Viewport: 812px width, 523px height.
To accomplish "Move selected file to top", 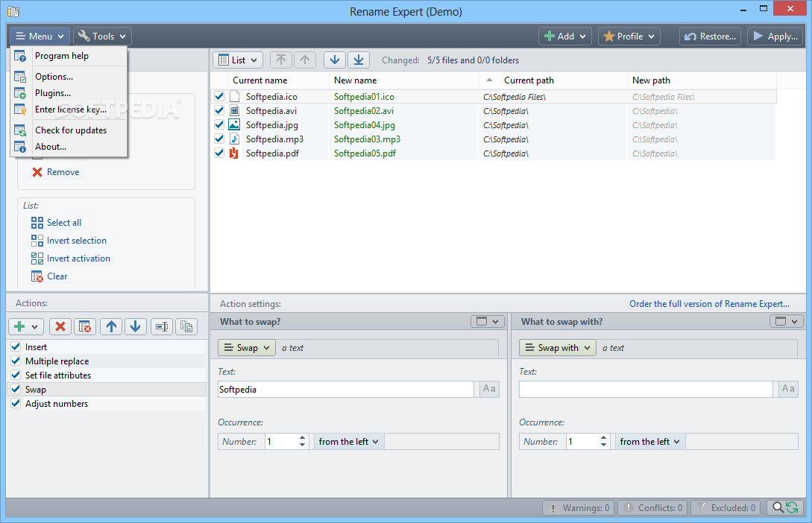I will click(280, 60).
